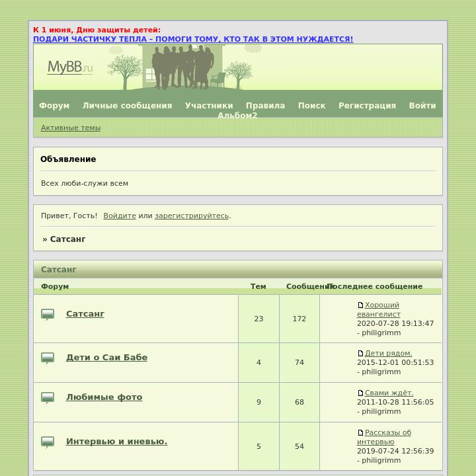Open the Участники members page

pos(209,106)
